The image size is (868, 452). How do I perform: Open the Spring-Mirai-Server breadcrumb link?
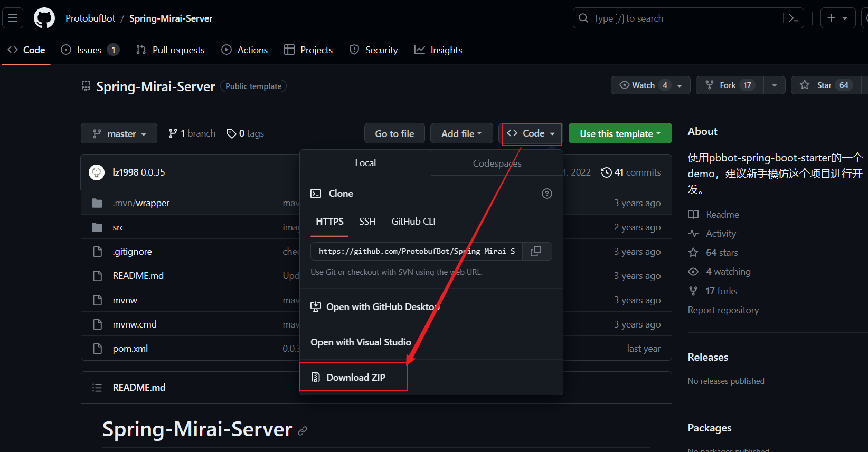tap(171, 18)
